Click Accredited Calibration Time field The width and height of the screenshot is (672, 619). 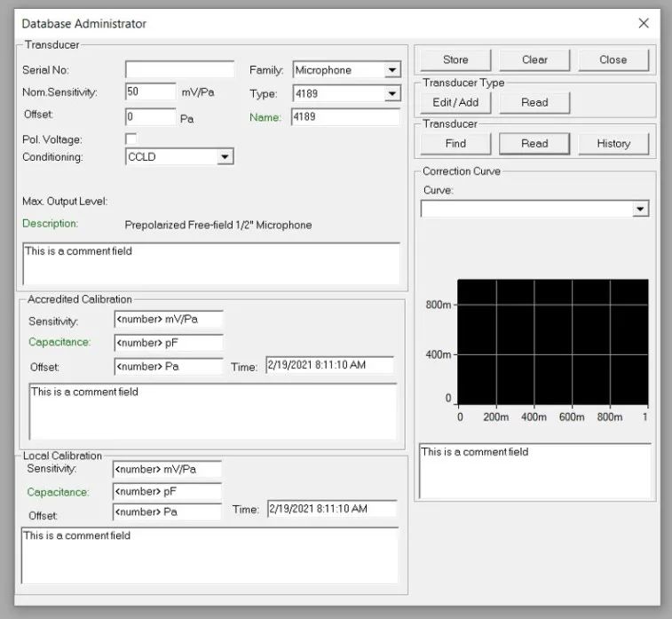[329, 365]
